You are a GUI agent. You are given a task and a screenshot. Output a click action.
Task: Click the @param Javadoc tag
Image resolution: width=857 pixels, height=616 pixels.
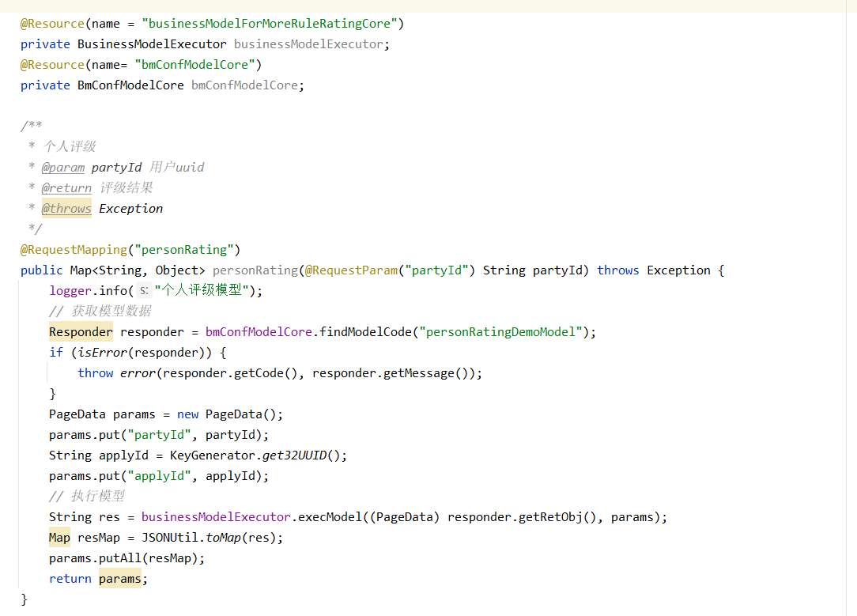tap(62, 168)
